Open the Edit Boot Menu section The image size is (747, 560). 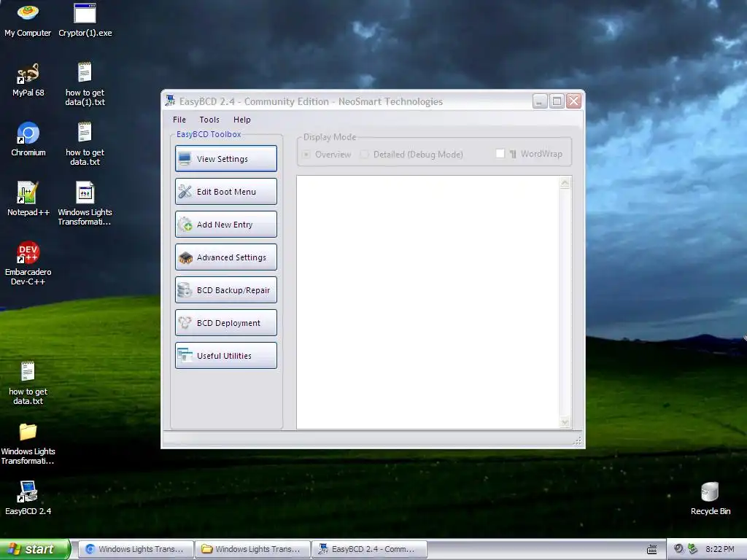pos(226,192)
